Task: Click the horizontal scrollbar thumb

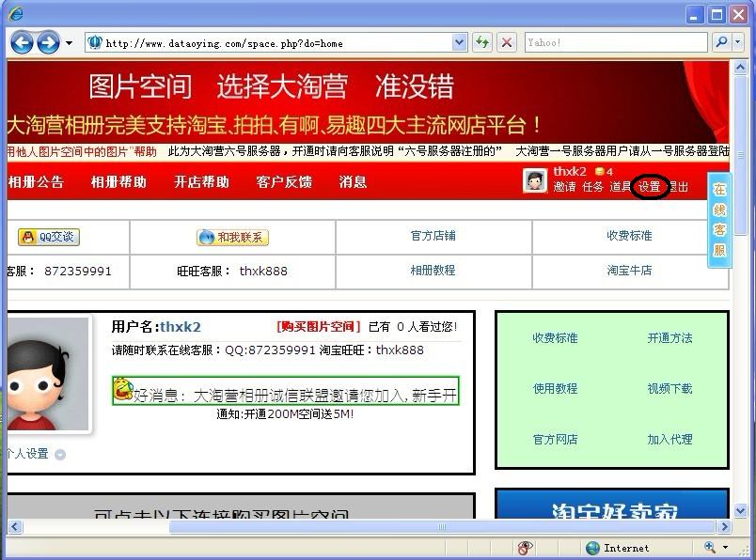Action: (x=442, y=526)
